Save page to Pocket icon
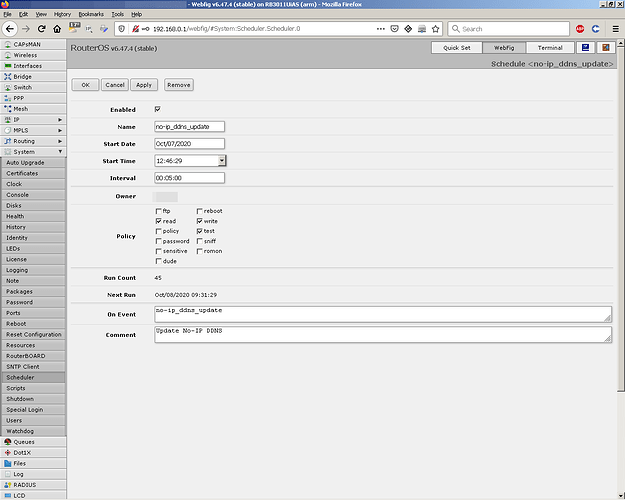Screen dimensions: 625x500 point(394,29)
